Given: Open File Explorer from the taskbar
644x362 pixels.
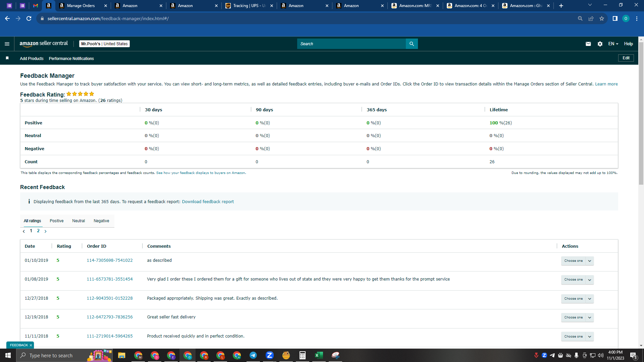Looking at the screenshot, I should point(121,355).
